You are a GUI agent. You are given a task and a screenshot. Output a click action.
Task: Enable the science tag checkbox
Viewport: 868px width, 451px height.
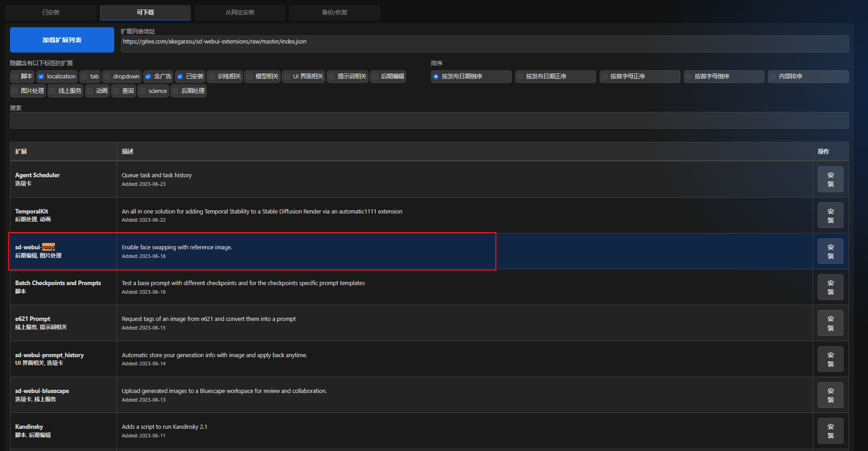(x=143, y=91)
